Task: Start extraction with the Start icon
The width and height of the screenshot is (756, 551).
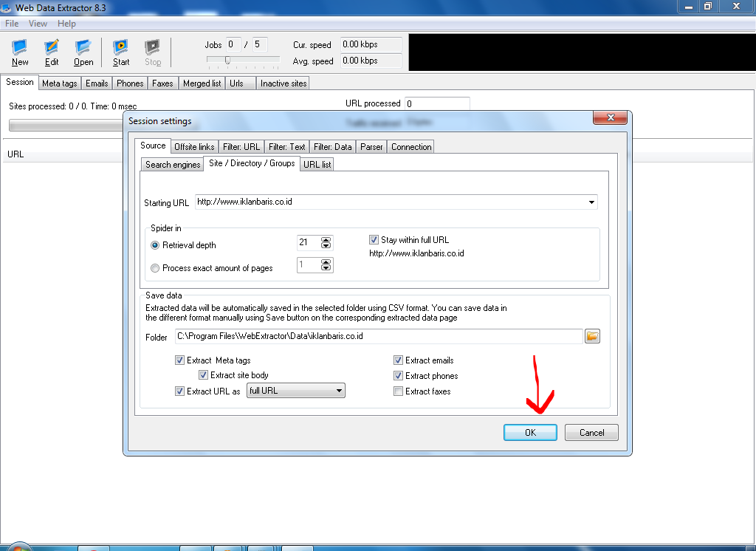Action: [121, 52]
